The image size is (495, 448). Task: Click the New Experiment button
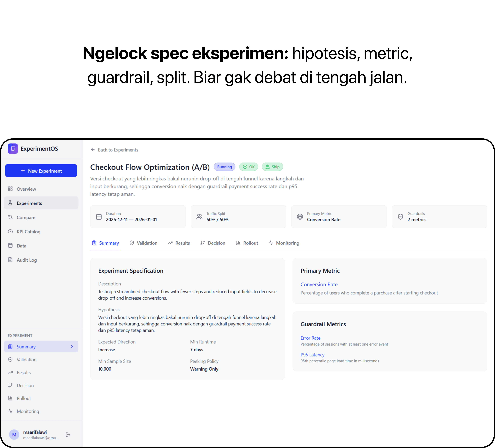(x=41, y=171)
